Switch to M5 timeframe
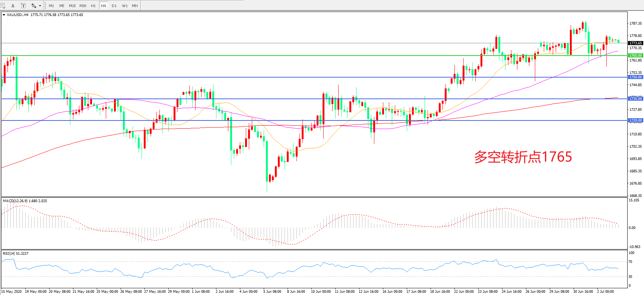 click(61, 6)
